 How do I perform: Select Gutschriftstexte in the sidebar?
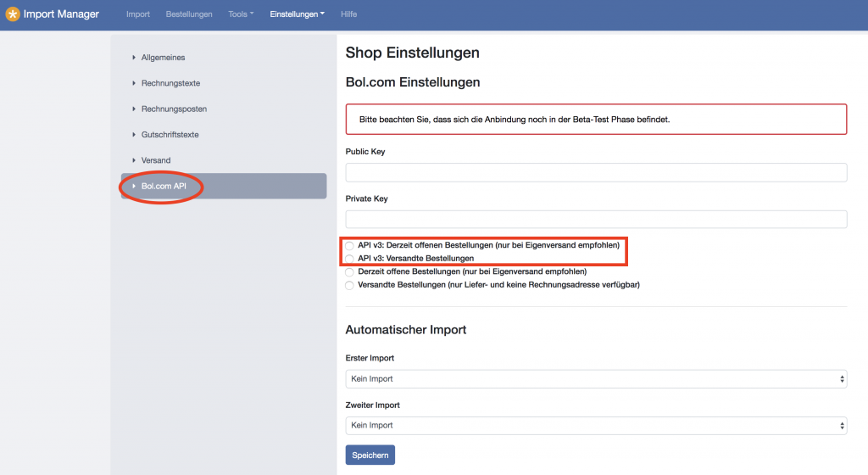170,135
